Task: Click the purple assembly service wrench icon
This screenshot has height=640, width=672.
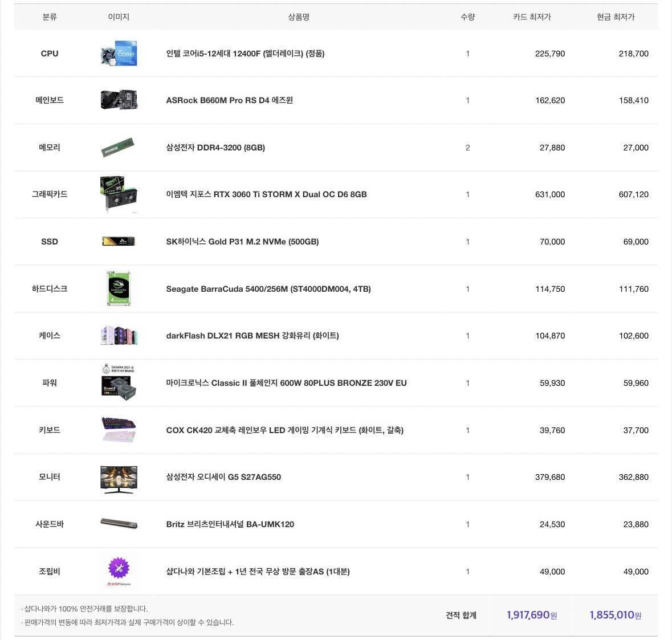Action: tap(119, 569)
